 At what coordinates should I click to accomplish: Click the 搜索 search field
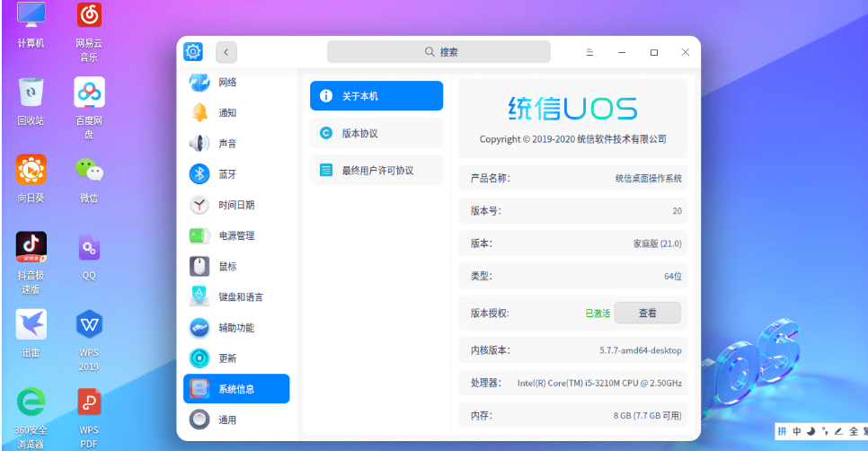(x=439, y=52)
